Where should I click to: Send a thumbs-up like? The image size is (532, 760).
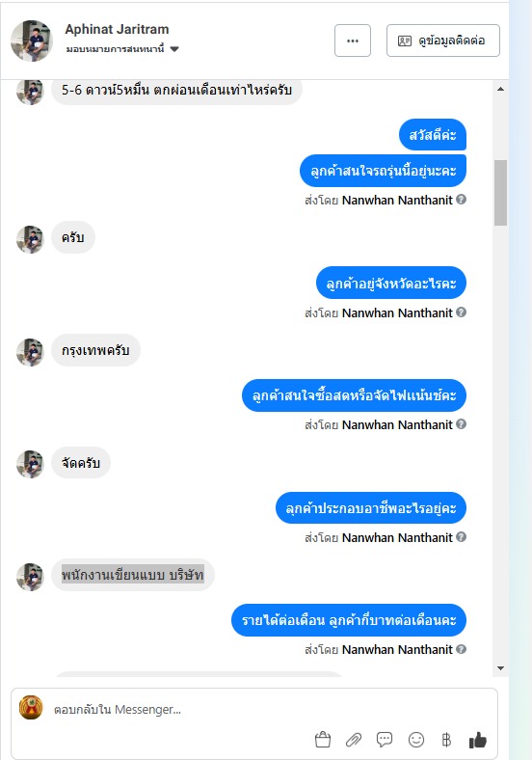(x=478, y=740)
